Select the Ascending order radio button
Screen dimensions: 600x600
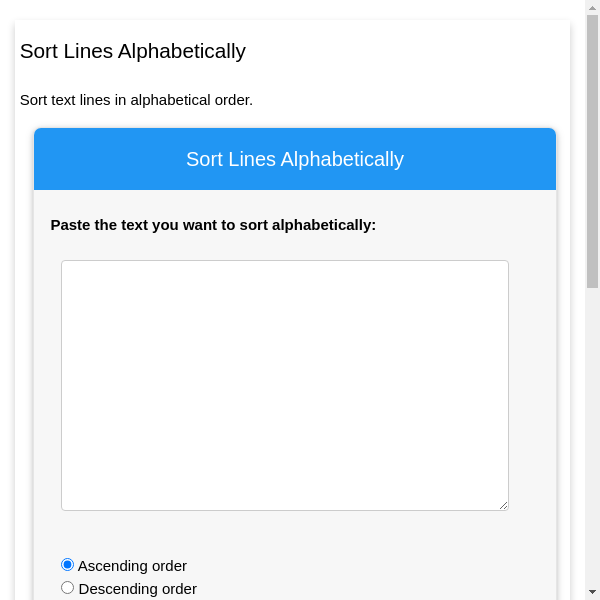68,565
